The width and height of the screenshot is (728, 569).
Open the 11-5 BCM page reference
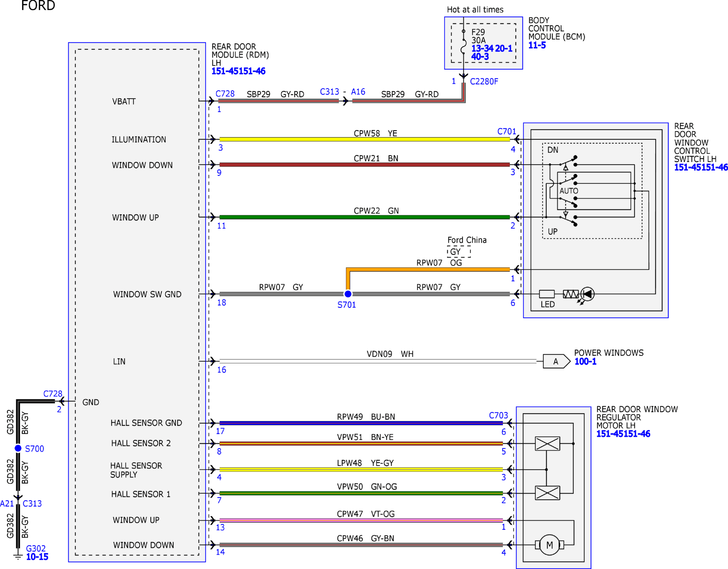tap(537, 45)
